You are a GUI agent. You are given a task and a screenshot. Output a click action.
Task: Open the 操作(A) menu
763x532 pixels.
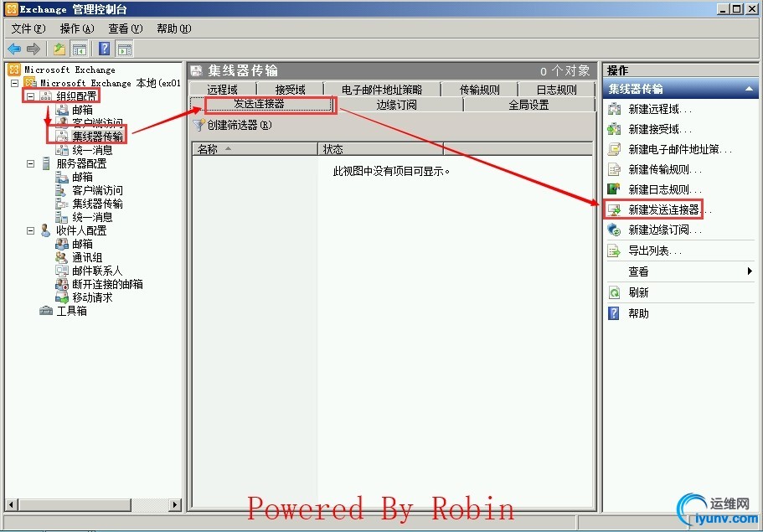point(77,28)
